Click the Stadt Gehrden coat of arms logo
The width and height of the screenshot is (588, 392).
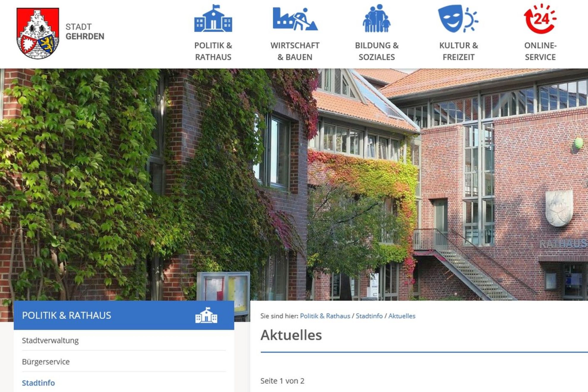(38, 33)
